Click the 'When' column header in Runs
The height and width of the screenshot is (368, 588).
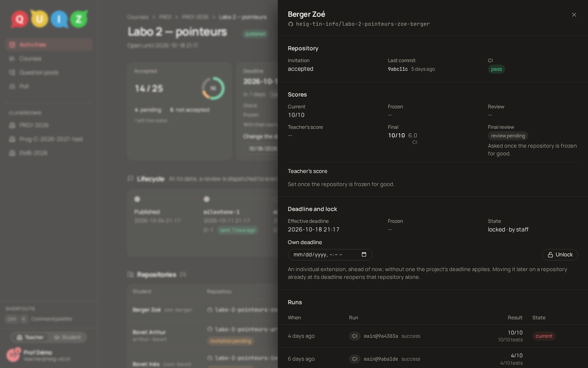[294, 318]
